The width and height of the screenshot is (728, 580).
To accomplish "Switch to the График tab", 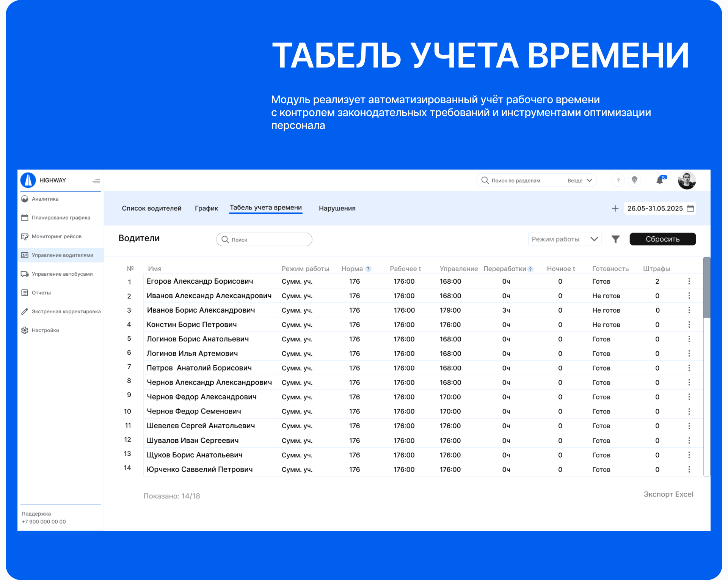I will [x=206, y=208].
